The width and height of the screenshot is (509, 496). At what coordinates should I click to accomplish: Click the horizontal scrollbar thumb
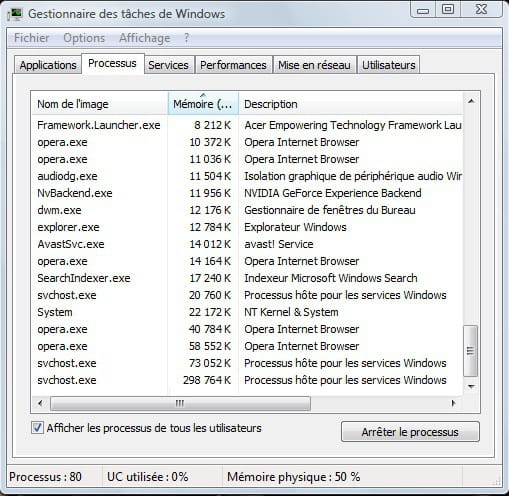click(180, 403)
